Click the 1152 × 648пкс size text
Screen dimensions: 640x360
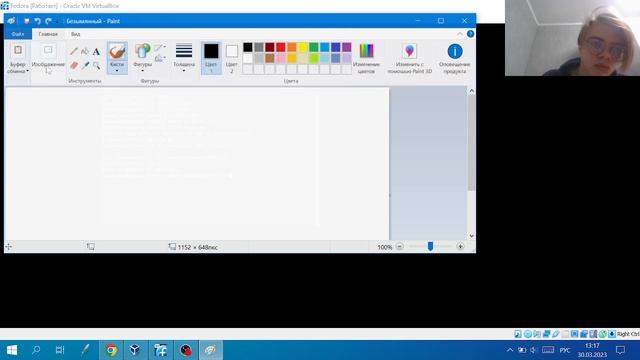coord(198,247)
